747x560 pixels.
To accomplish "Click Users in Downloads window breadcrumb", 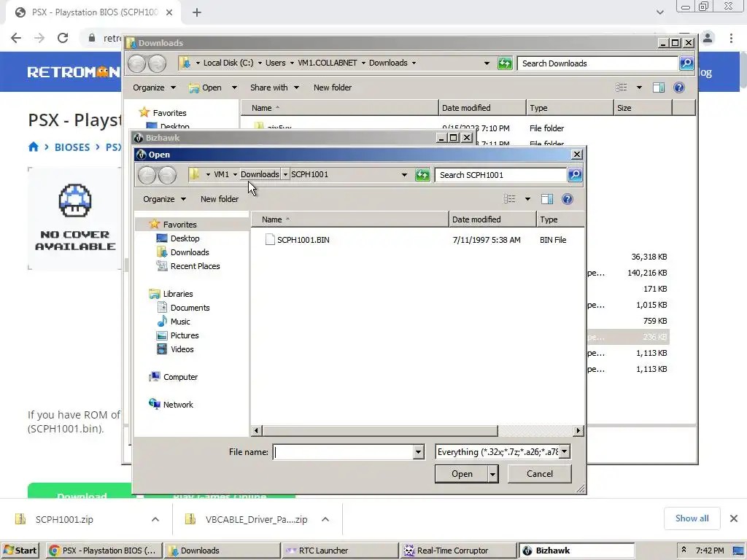I will (275, 63).
